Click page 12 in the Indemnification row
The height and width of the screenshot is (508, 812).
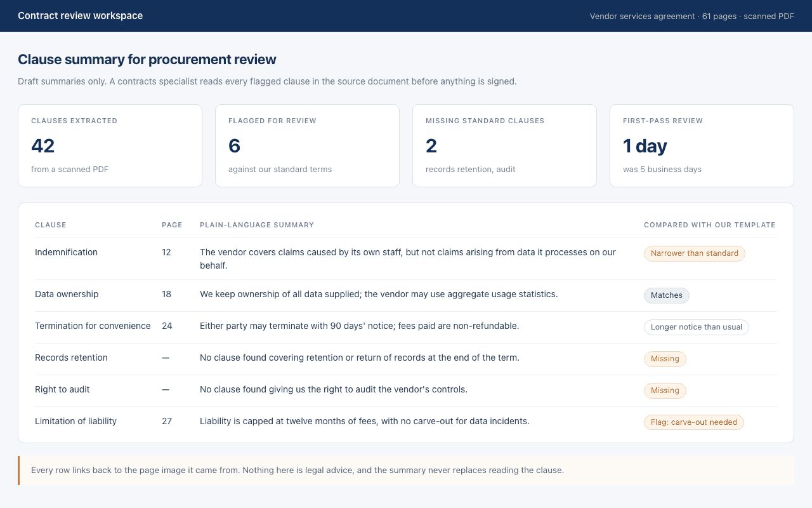click(166, 252)
